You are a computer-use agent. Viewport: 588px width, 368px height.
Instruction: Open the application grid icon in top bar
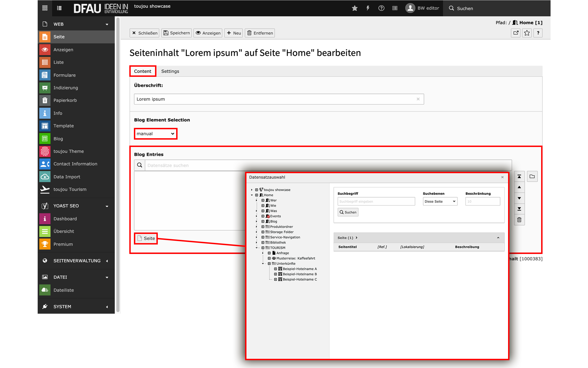[x=45, y=8]
